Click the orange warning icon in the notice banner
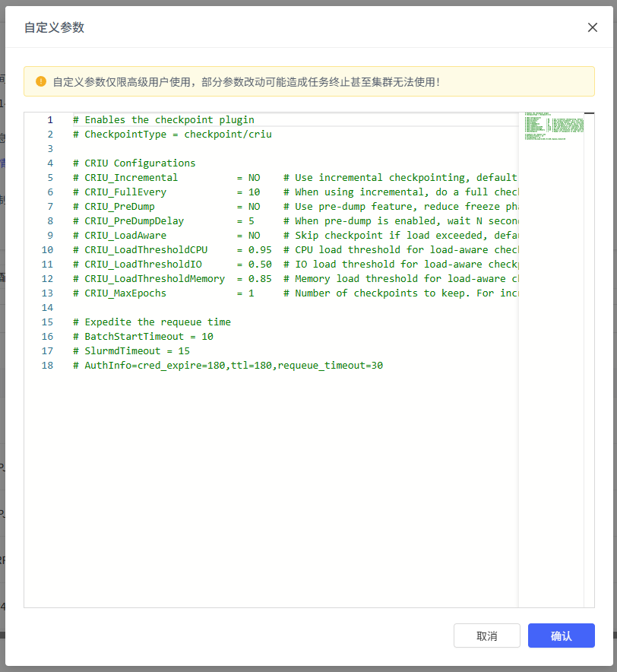The image size is (617, 672). (41, 81)
